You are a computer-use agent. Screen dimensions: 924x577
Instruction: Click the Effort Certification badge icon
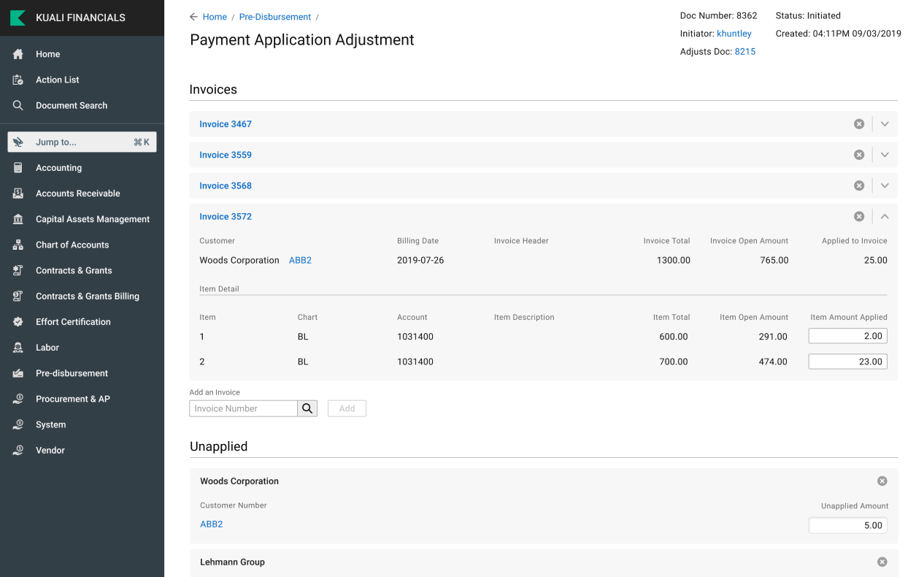(18, 321)
